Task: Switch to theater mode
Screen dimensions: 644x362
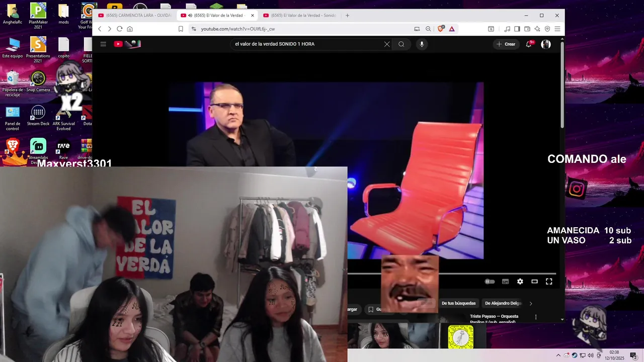Action: (535, 282)
